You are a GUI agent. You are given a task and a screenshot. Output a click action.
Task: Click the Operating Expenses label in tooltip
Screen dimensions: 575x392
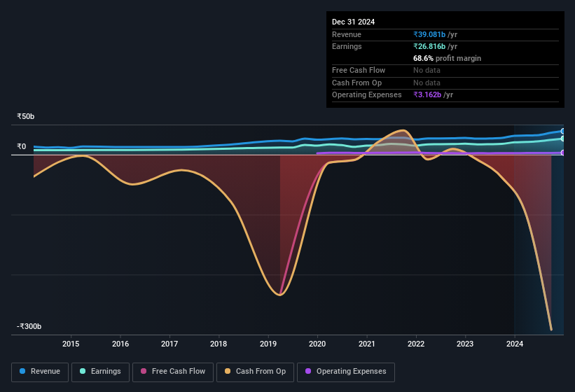point(367,95)
